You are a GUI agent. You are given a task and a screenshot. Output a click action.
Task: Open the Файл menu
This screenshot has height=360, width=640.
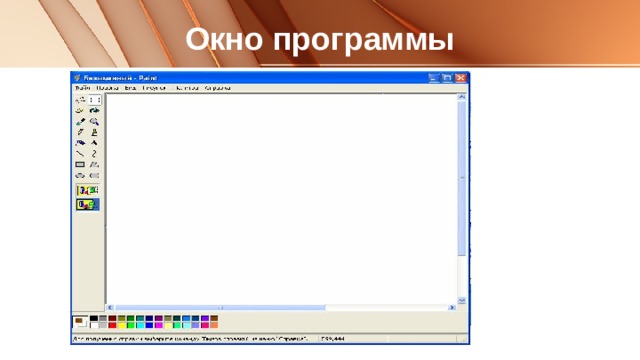click(x=82, y=88)
